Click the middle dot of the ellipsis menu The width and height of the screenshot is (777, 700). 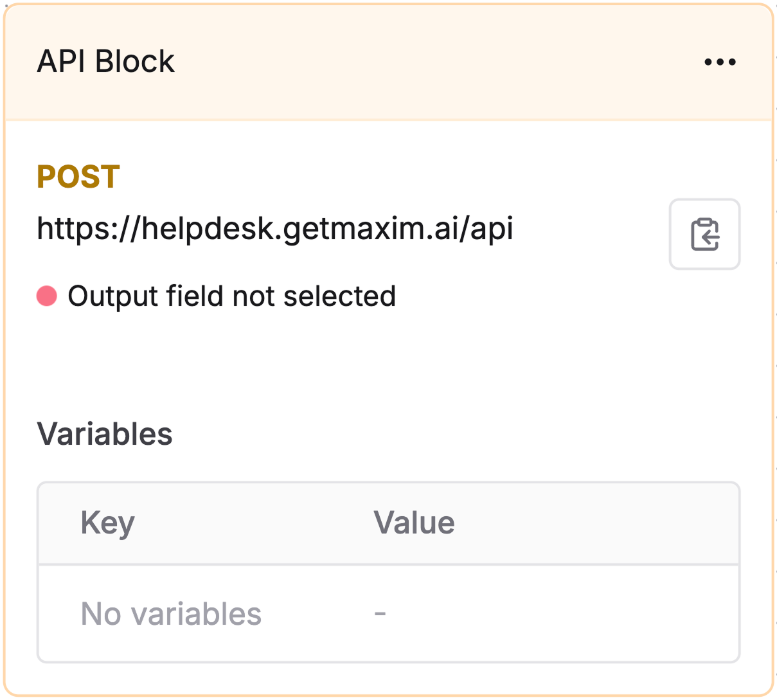(x=720, y=62)
